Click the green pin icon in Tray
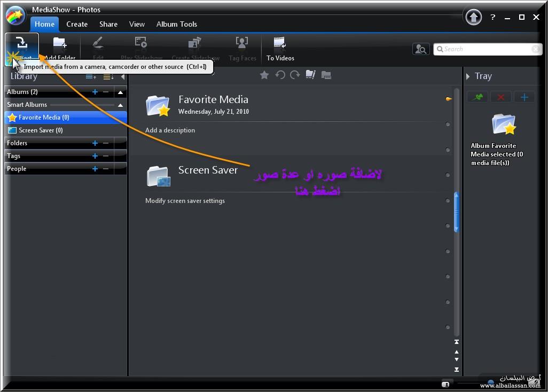 pos(477,97)
